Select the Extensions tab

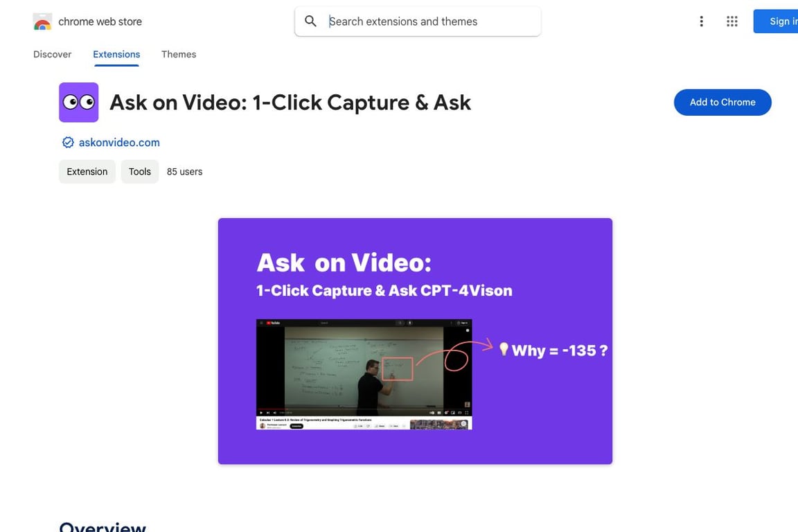pyautogui.click(x=116, y=55)
